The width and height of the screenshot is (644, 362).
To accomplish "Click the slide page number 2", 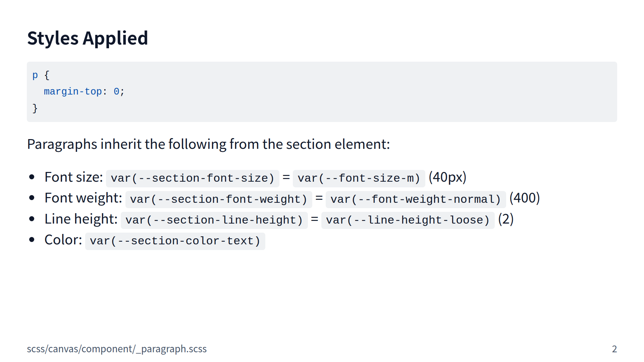I will pos(614,349).
